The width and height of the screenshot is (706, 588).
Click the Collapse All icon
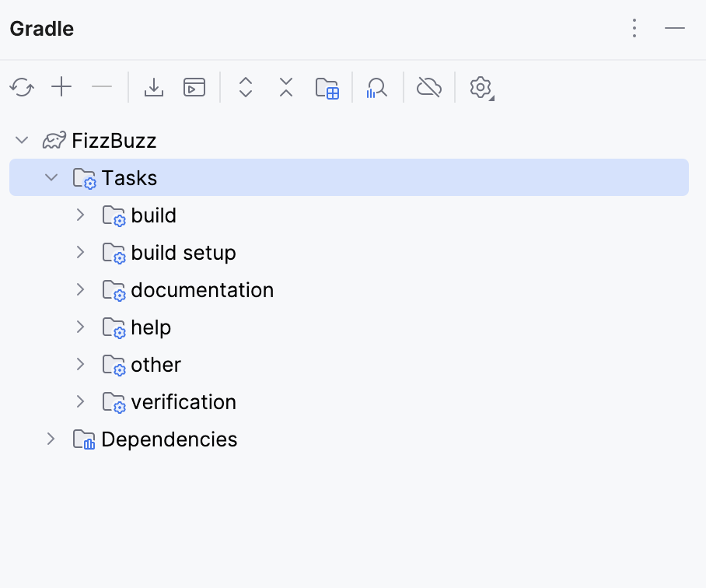coord(285,87)
